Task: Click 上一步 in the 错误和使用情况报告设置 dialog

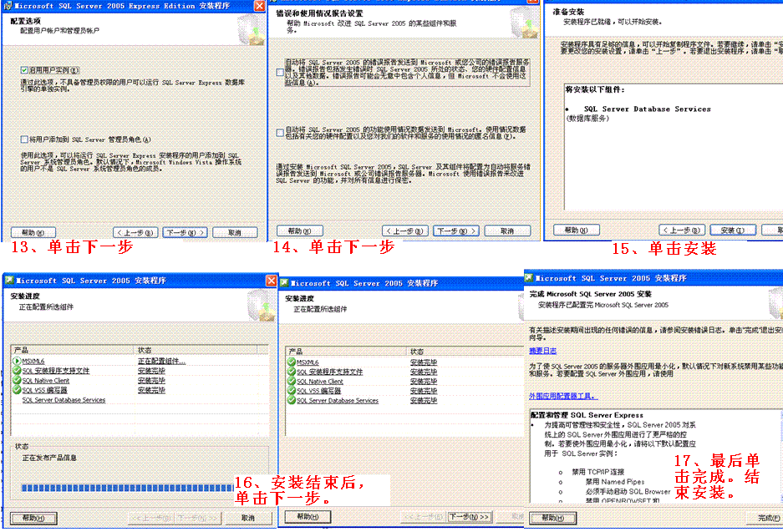Action: click(x=405, y=231)
